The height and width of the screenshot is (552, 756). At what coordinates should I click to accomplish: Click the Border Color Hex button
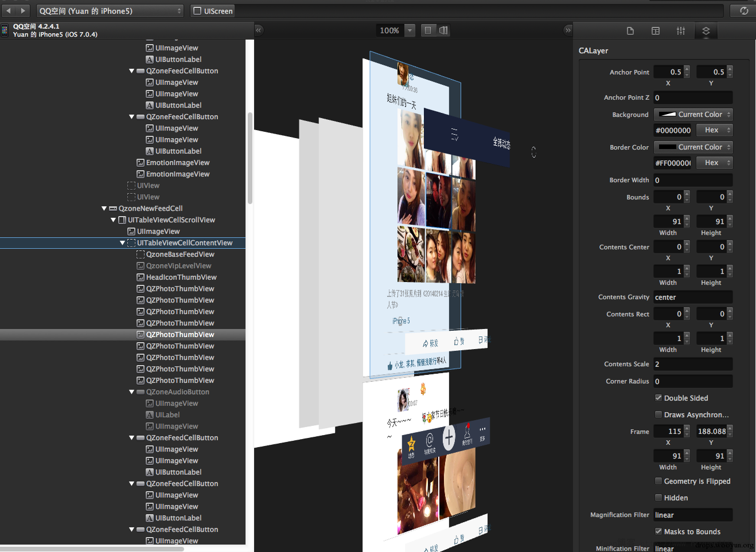715,163
